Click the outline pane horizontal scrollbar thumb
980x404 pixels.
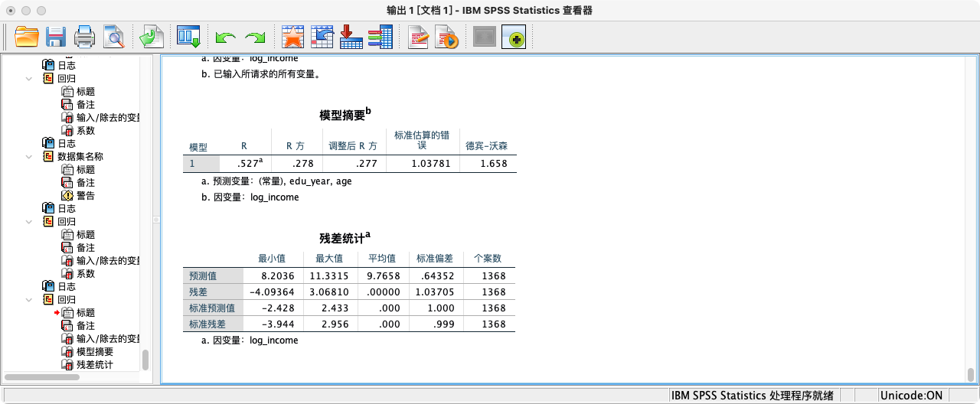42,377
